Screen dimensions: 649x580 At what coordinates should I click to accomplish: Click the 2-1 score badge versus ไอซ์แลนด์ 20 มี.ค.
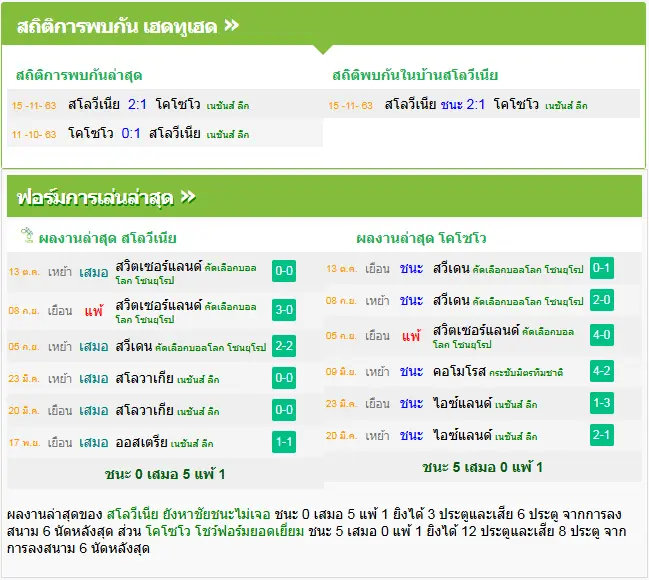(x=601, y=435)
